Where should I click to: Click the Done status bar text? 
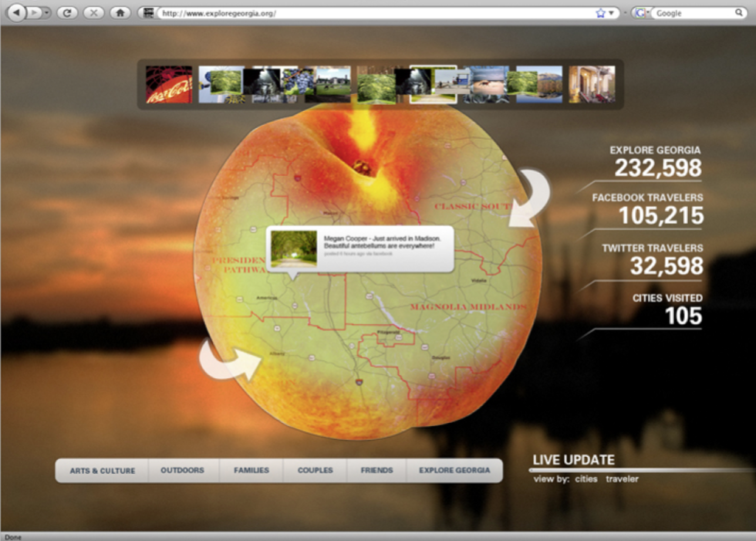[x=13, y=537]
